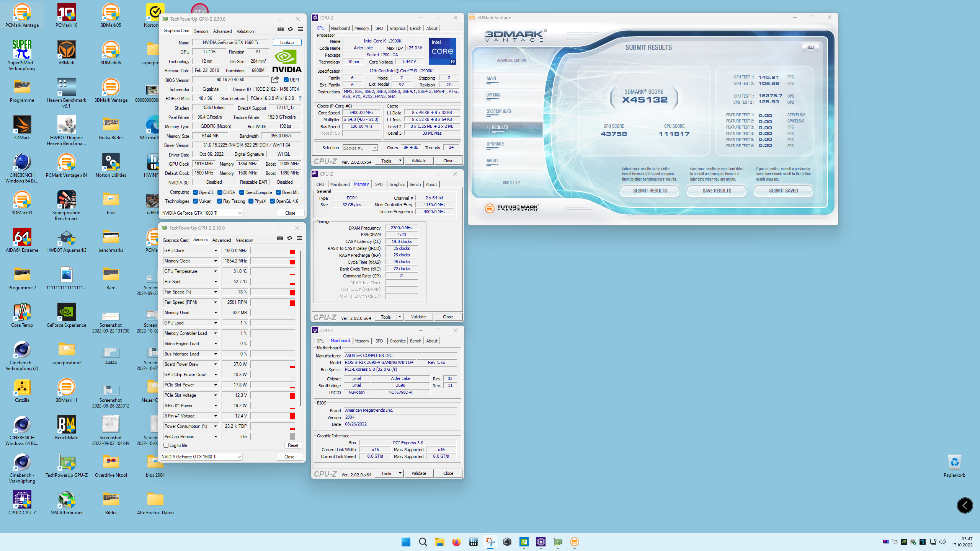Screen dimensions: 980x551
Task: Open the hamburger menu in GPU-Z Sensors window
Action: (x=300, y=238)
